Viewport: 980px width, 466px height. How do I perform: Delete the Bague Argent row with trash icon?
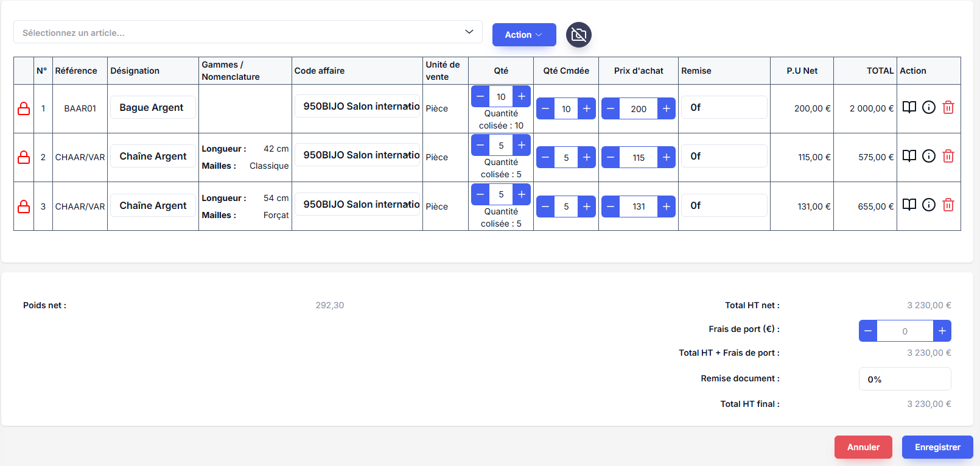(x=948, y=108)
